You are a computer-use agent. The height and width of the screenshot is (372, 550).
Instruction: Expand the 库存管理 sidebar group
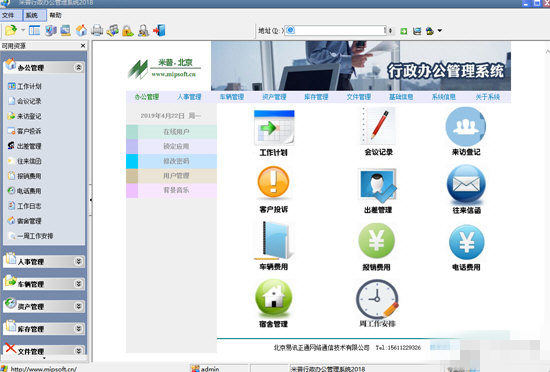coord(79,329)
